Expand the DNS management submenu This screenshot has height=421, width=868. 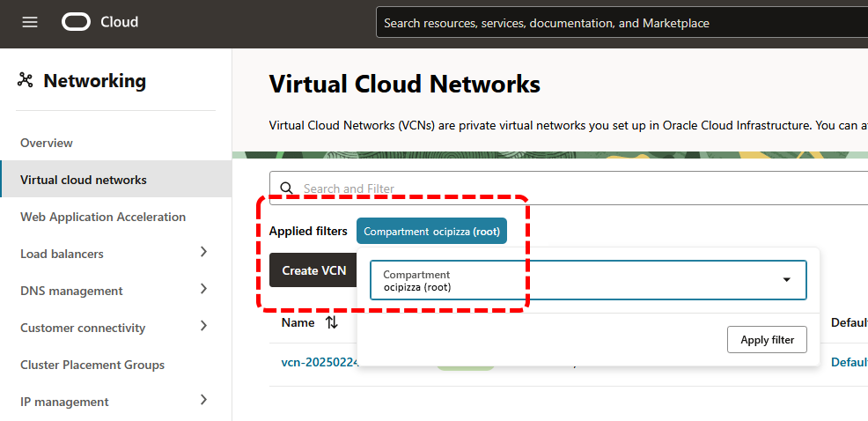pyautogui.click(x=203, y=290)
